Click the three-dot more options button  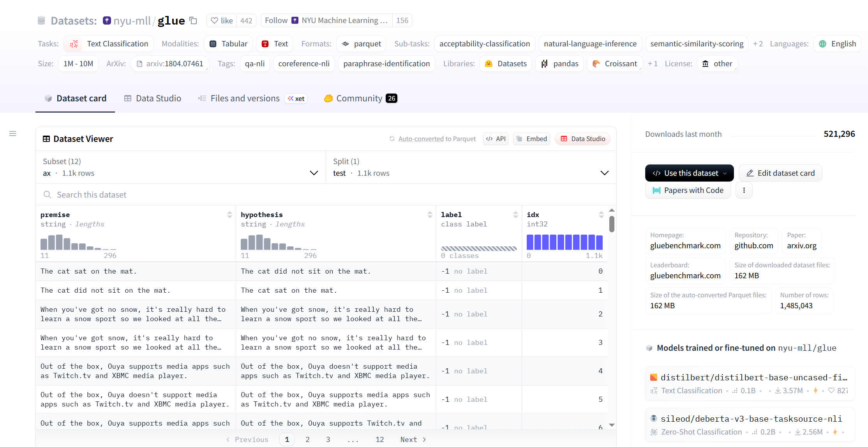pos(744,190)
